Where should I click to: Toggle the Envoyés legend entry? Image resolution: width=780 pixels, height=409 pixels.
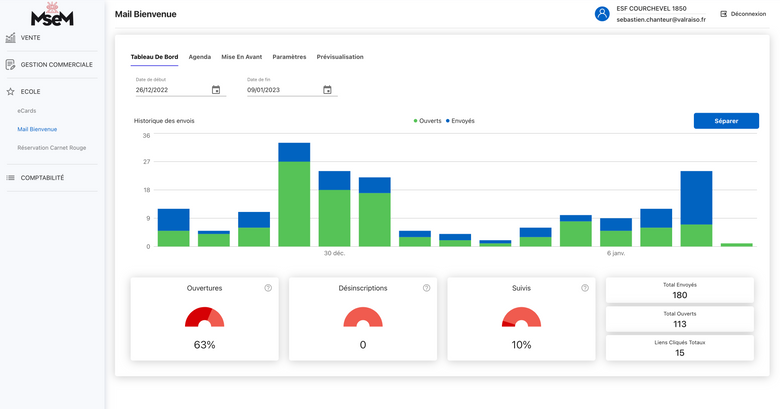tap(460, 121)
